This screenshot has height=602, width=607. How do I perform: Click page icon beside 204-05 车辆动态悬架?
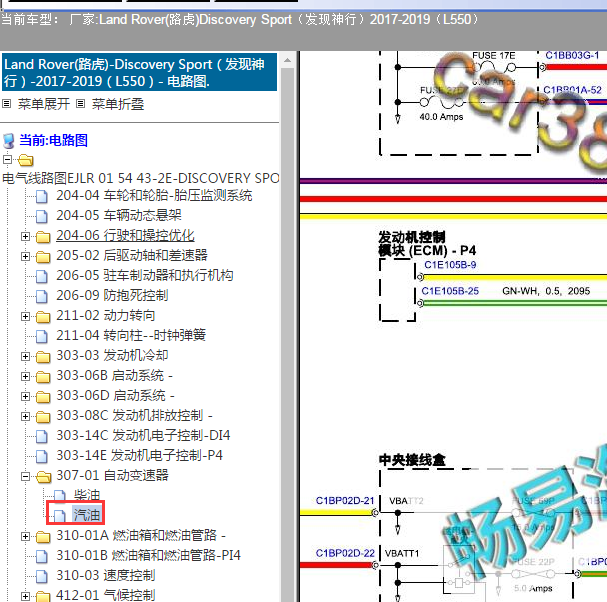click(x=41, y=216)
